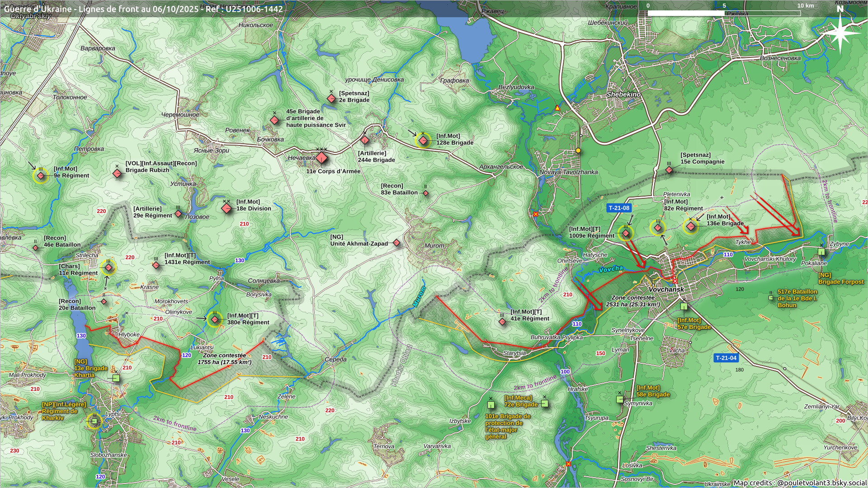Select the 13e Brigade Khartia green marker
868x488 pixels.
(x=116, y=378)
